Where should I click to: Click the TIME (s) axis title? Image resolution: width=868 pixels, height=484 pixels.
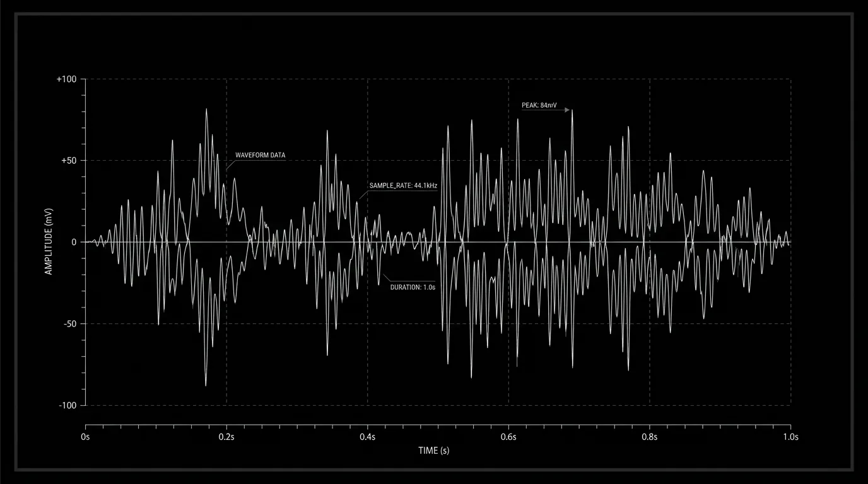pos(434,451)
